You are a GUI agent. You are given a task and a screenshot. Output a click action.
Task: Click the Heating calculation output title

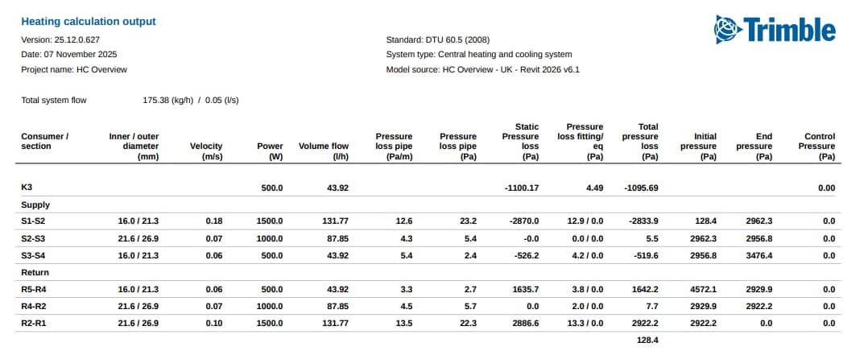pos(89,22)
